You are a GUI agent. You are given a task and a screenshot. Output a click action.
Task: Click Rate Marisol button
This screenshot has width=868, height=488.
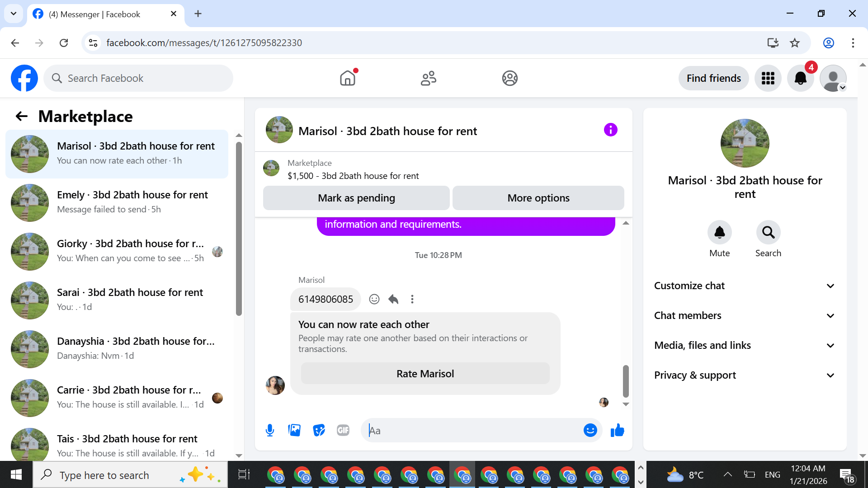click(425, 374)
